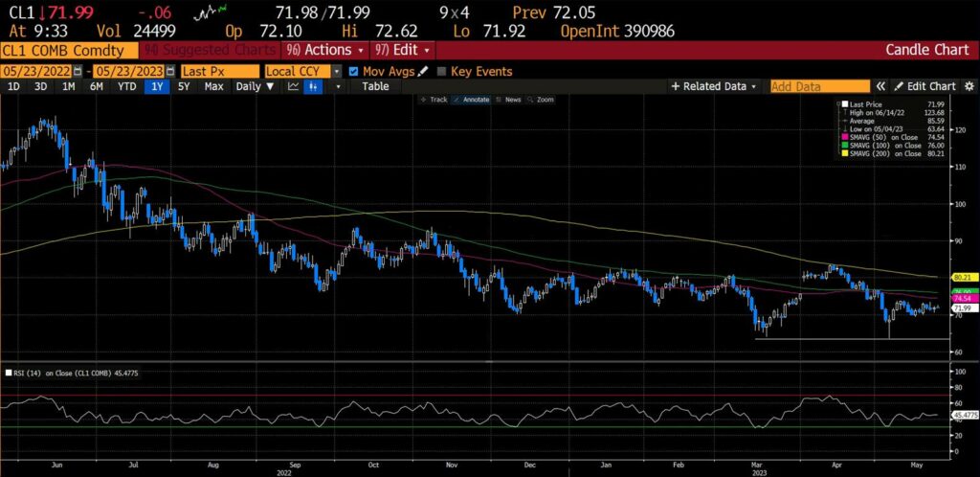Image resolution: width=980 pixels, height=477 pixels.
Task: Toggle RSI (14) legend marker
Action: click(8, 374)
